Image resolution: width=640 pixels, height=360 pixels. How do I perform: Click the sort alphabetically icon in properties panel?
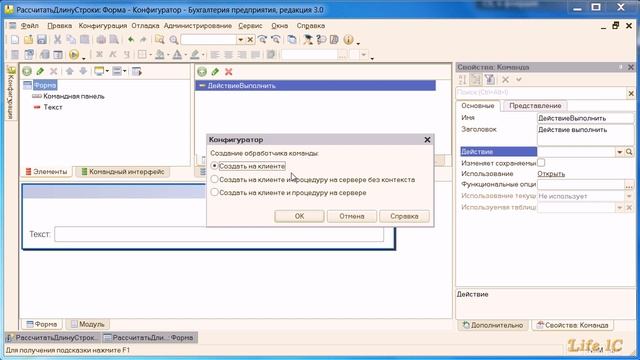(x=462, y=80)
